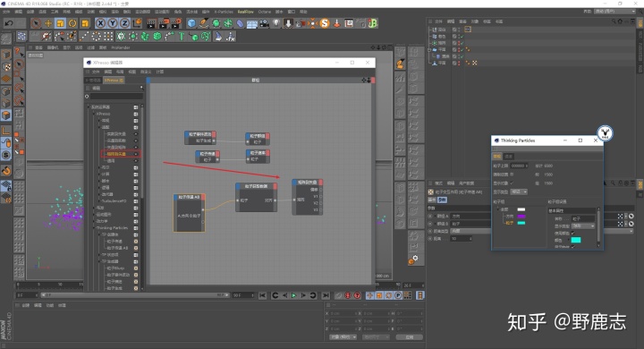Jump to the timeline start

point(262,295)
